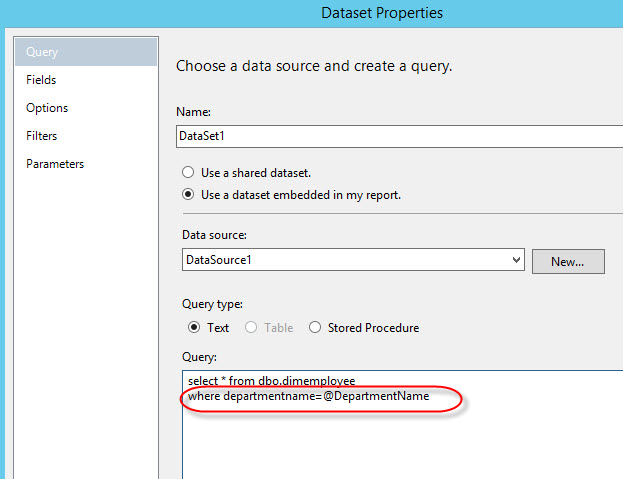Expand the Data source dropdown arrow
Screen dimensions: 623x479
pos(516,260)
